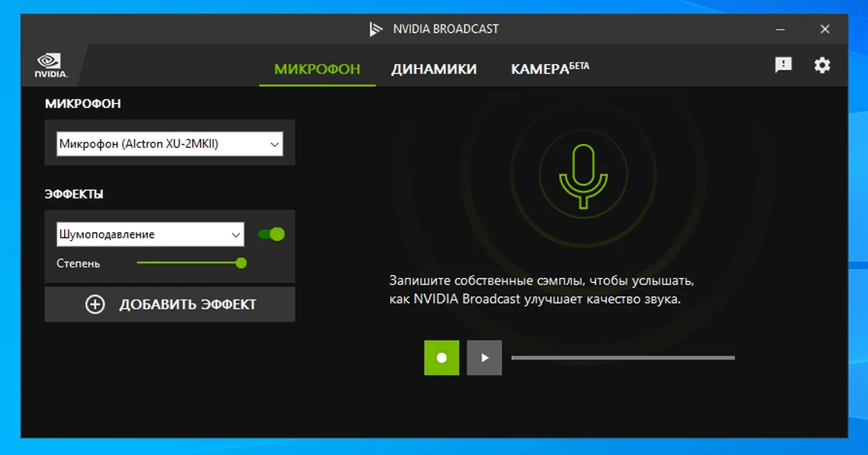This screenshot has height=455, width=868.
Task: Click the ДОБАВИТЬ ЭФФЕКТ button
Action: (170, 304)
